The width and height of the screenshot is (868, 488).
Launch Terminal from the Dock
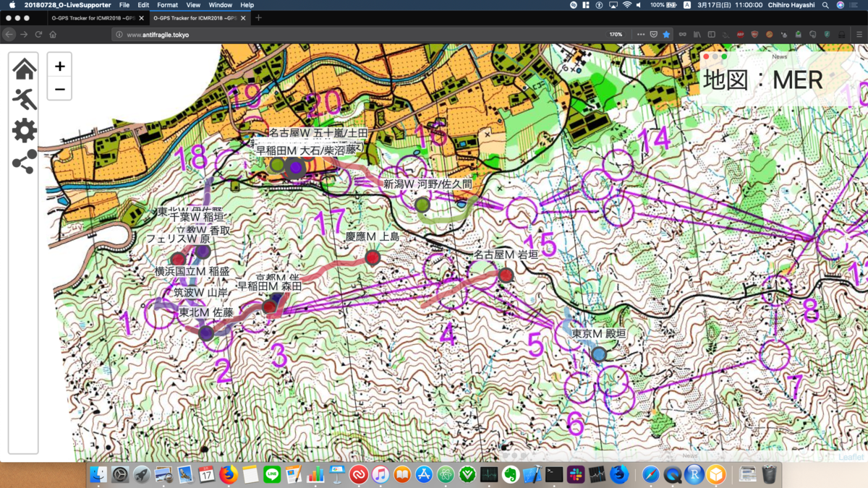click(x=554, y=474)
